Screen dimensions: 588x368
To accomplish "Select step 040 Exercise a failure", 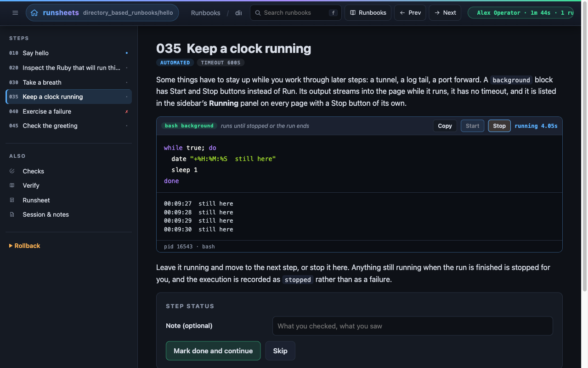I will pos(69,111).
